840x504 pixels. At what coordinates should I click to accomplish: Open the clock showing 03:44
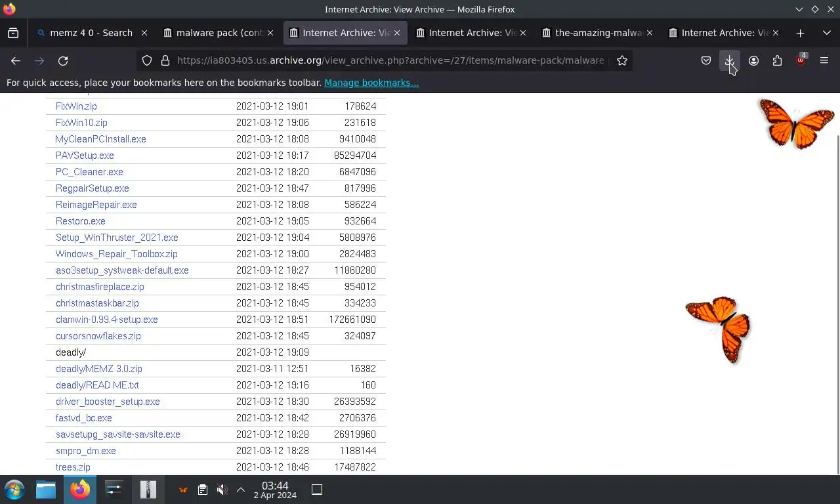pos(275,490)
